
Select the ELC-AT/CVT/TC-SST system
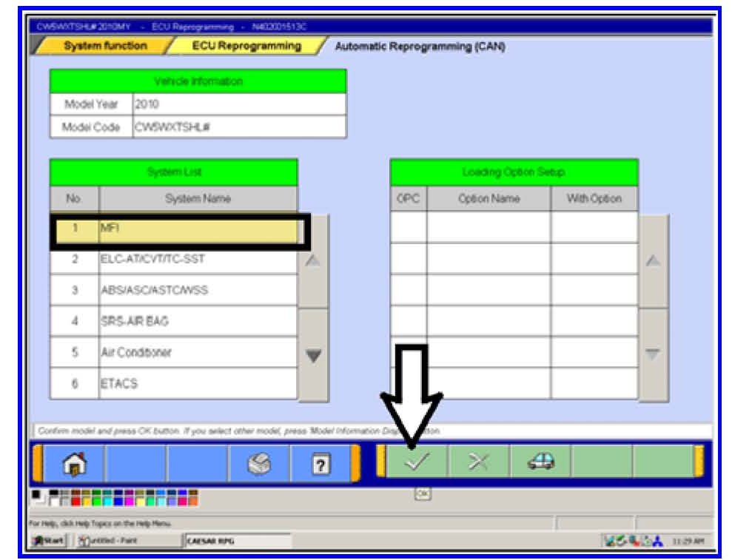tap(198, 260)
